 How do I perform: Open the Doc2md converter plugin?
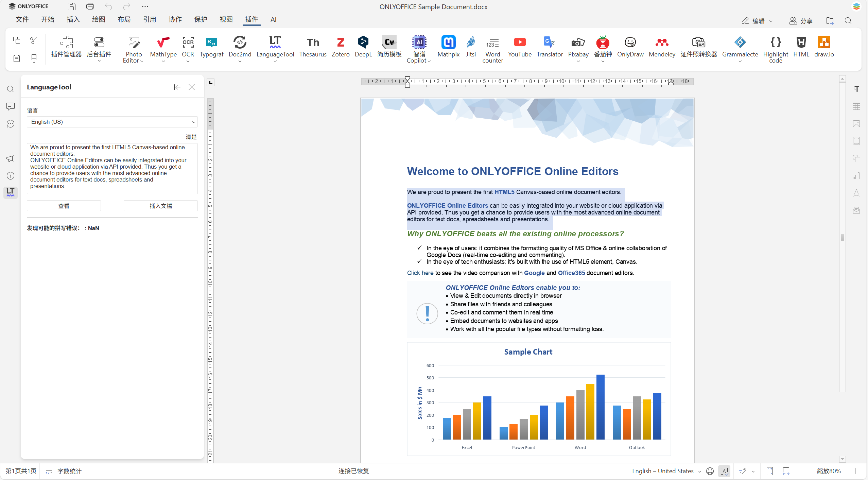240,47
